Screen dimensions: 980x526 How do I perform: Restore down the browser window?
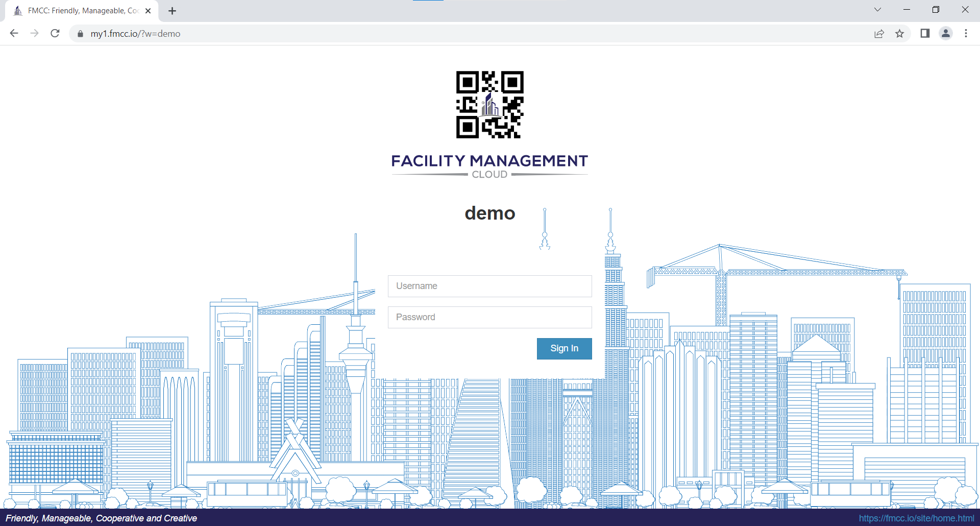click(x=936, y=10)
